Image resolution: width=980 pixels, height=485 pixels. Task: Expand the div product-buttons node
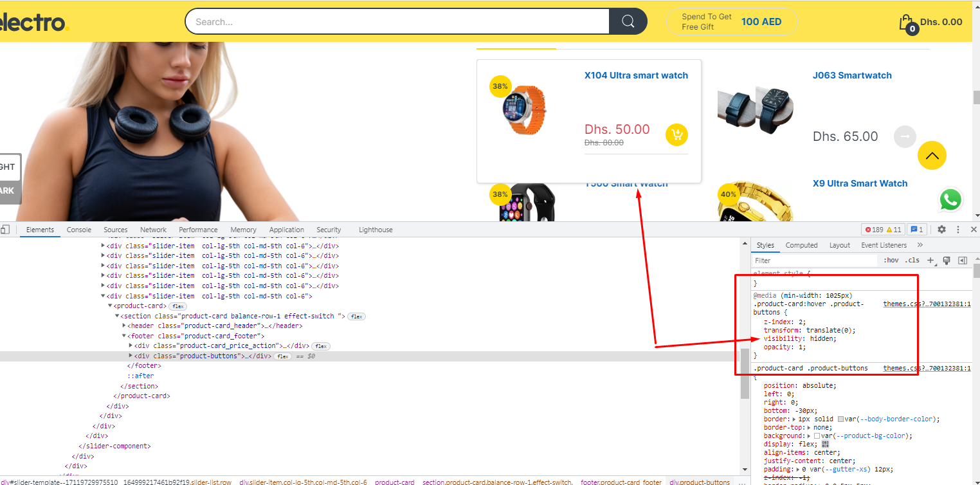tap(131, 356)
